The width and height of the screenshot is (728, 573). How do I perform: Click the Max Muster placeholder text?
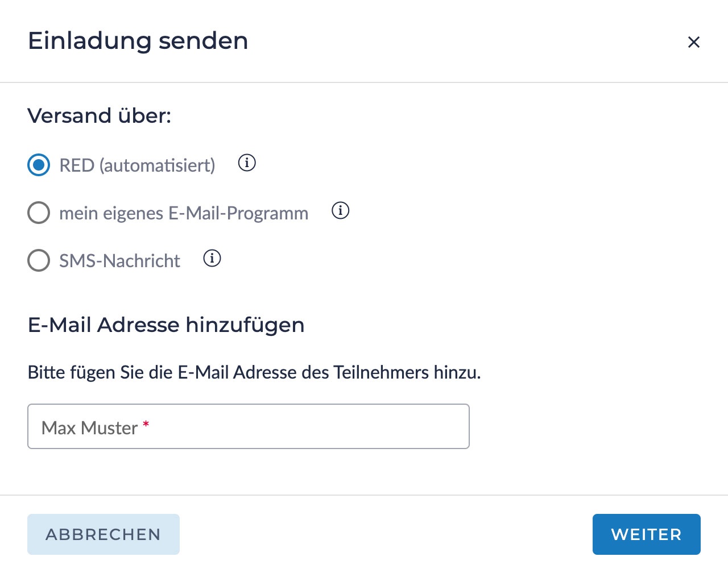coord(89,427)
